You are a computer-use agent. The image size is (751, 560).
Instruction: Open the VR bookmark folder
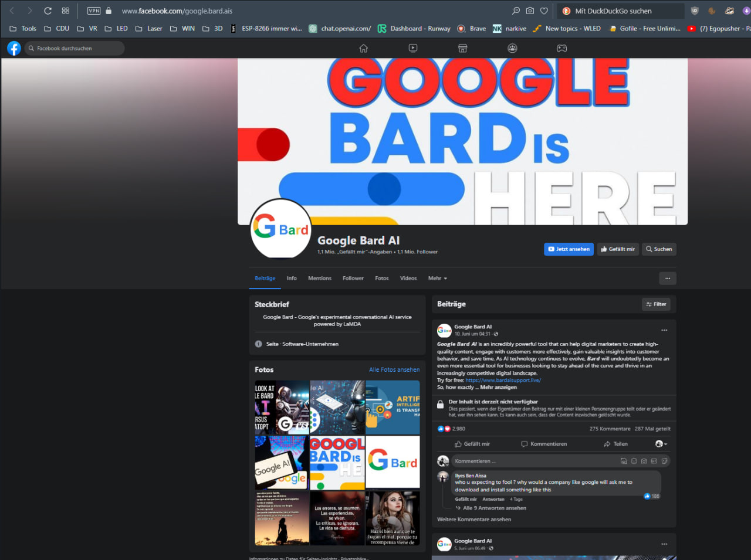click(87, 28)
